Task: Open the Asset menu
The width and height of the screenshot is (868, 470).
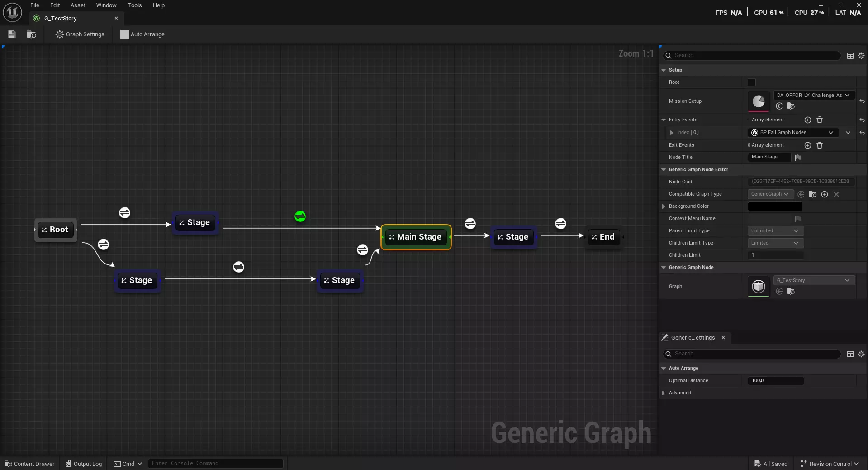Action: (x=78, y=5)
